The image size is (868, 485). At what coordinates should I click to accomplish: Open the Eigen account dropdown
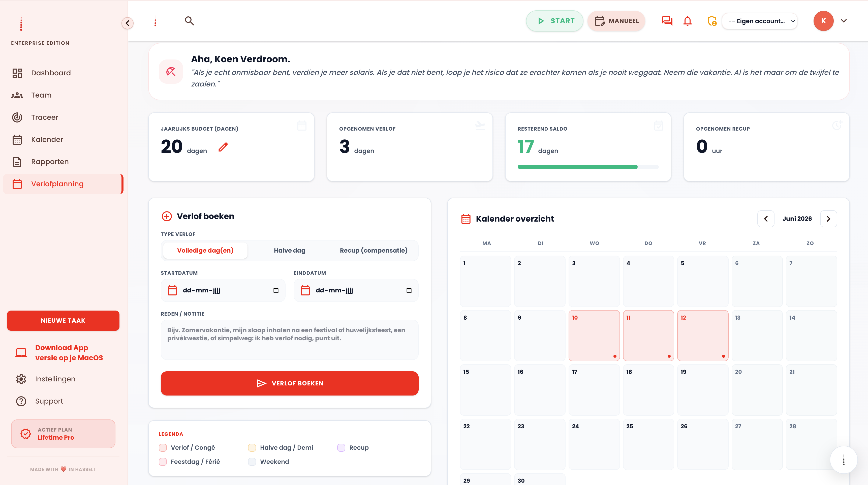point(760,21)
